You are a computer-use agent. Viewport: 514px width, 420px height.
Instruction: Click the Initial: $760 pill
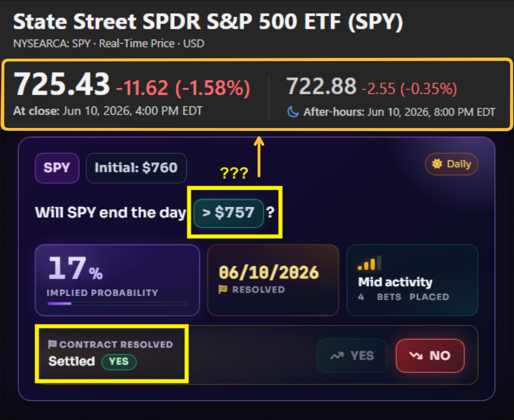[136, 168]
